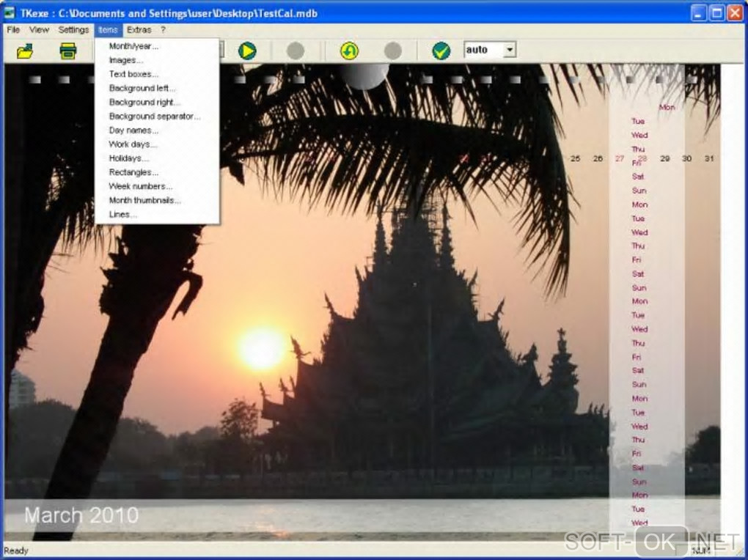Open Day names... from Items menu
Image resolution: width=748 pixels, height=560 pixels.
pyautogui.click(x=157, y=130)
